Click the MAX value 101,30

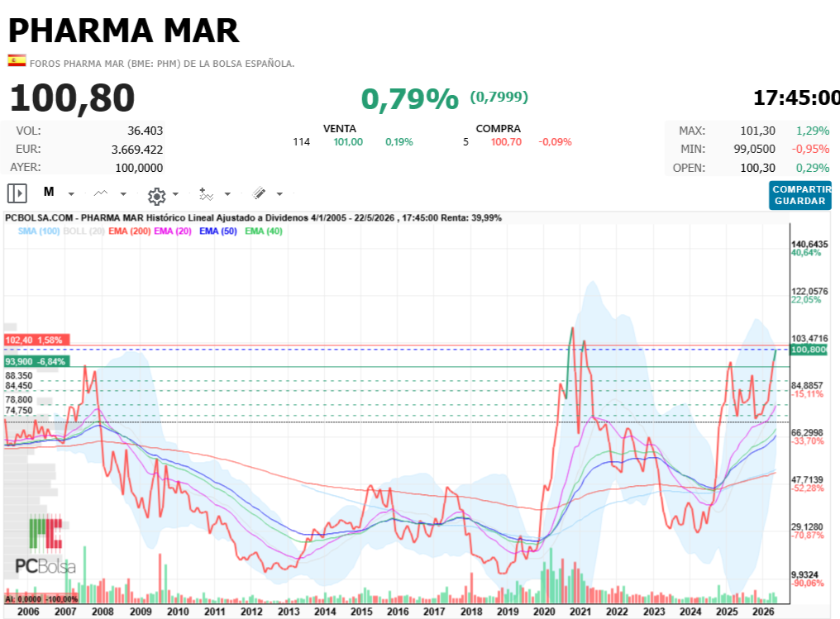(x=757, y=131)
